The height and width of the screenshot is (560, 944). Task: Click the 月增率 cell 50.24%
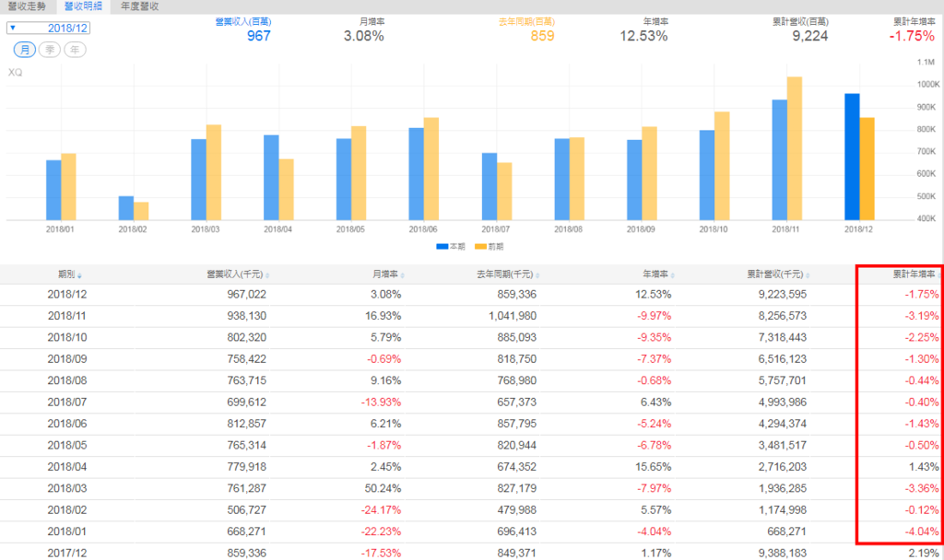tap(383, 488)
